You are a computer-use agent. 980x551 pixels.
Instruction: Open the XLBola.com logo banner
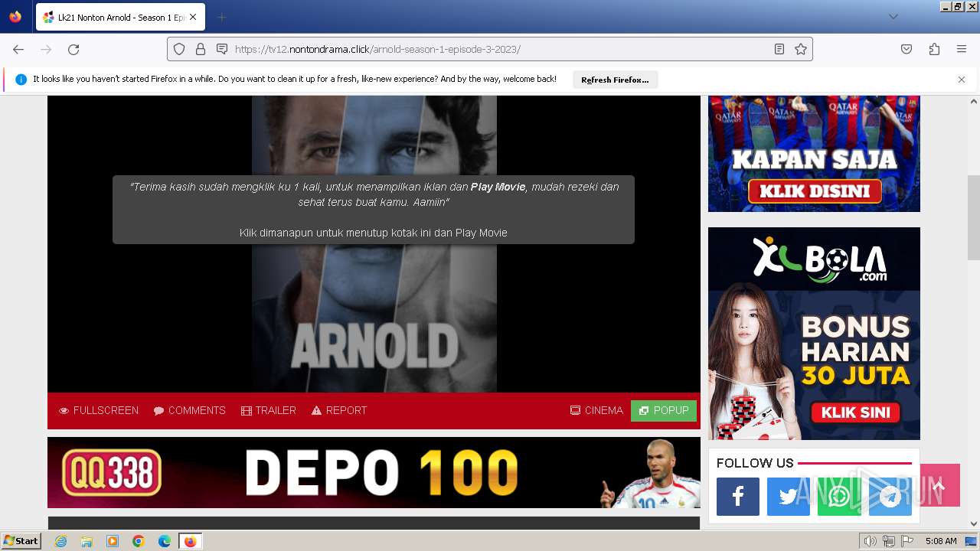(820, 259)
